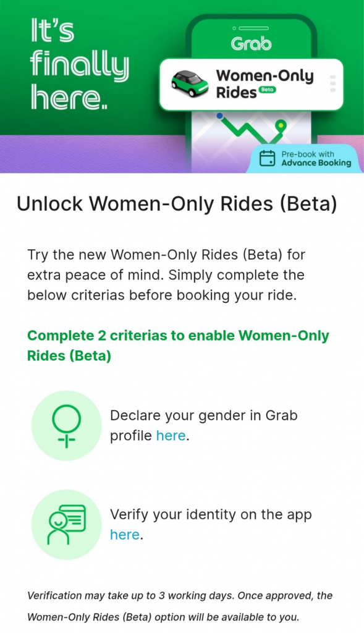The image size is (364, 633).
Task: Click the Beta badge next to Rides
Action: pyautogui.click(x=267, y=90)
